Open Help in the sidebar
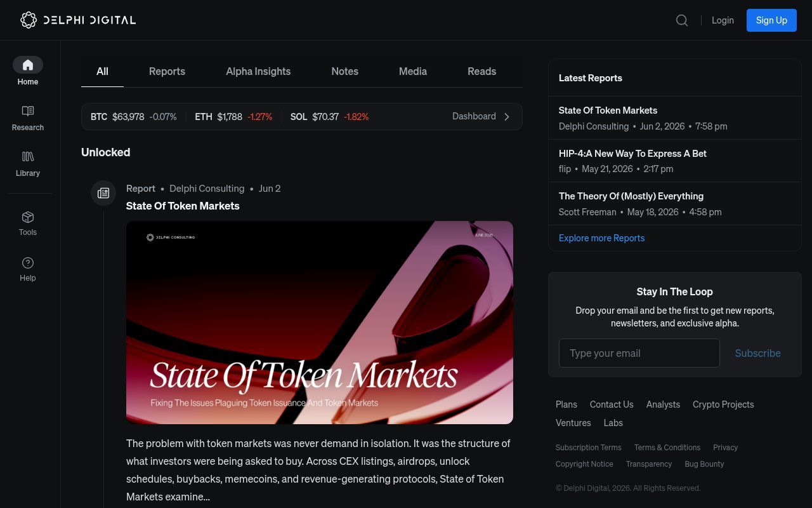 coord(28,269)
